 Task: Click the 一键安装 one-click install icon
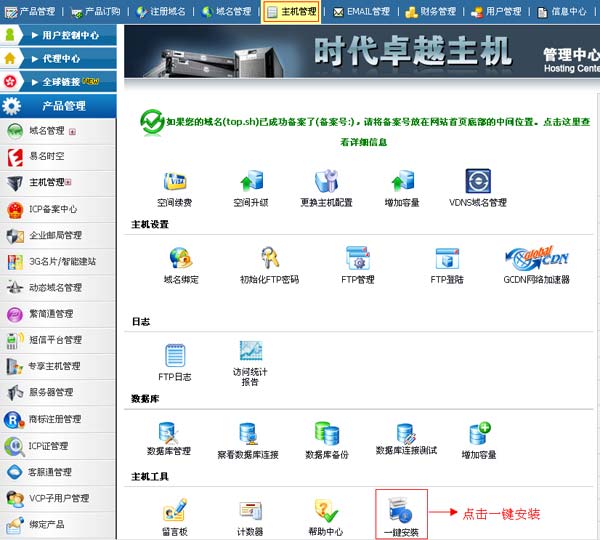point(401,512)
